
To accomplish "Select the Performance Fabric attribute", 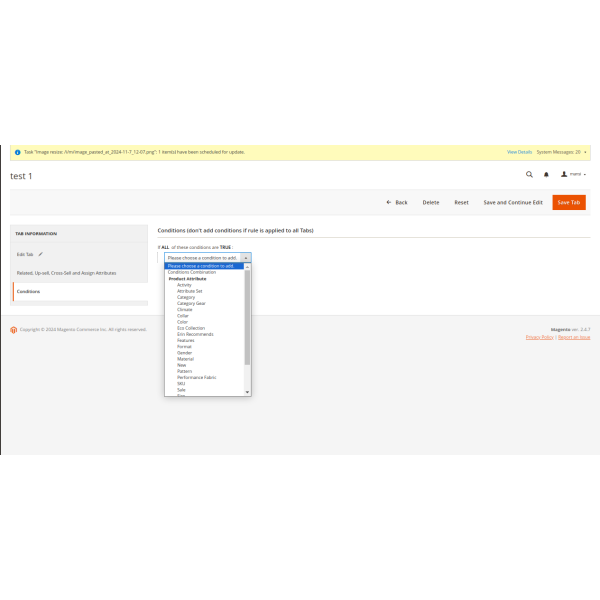I will pyautogui.click(x=196, y=377).
